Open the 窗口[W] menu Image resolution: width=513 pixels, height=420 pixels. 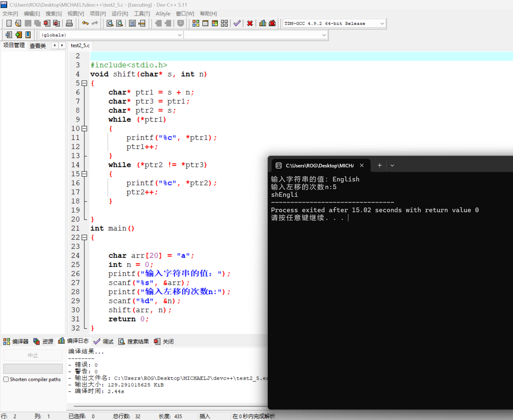185,13
